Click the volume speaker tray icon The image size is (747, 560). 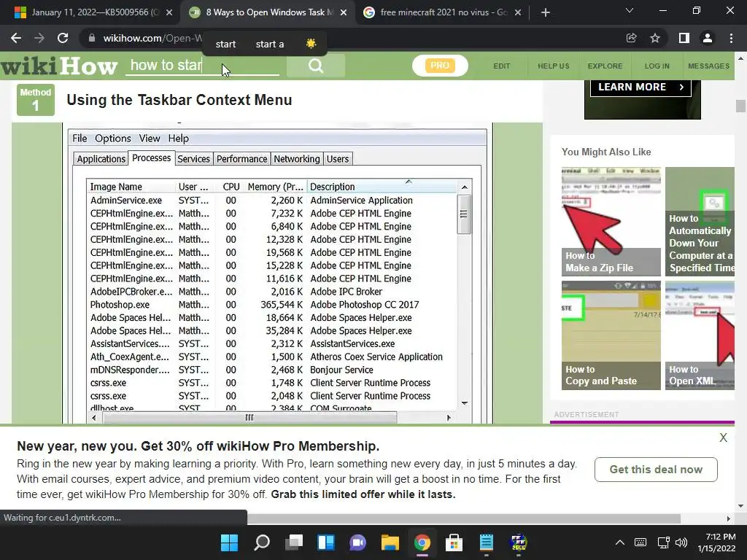point(681,542)
